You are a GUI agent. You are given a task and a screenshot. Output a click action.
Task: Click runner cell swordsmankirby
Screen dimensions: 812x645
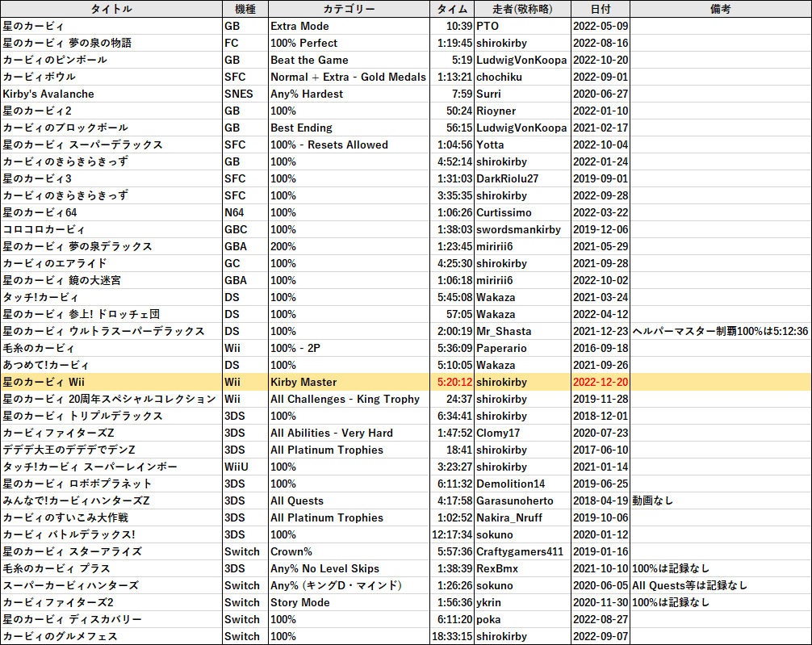click(522, 229)
